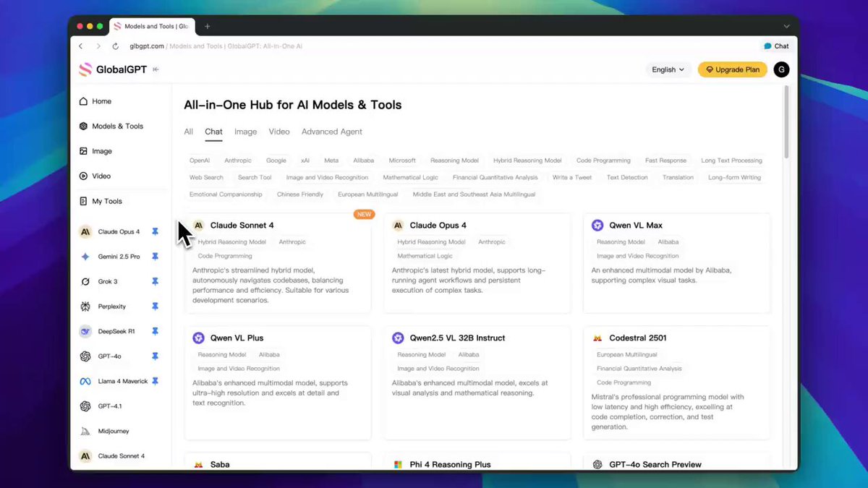This screenshot has width=868, height=488.
Task: Open the English language dropdown
Action: pos(668,69)
